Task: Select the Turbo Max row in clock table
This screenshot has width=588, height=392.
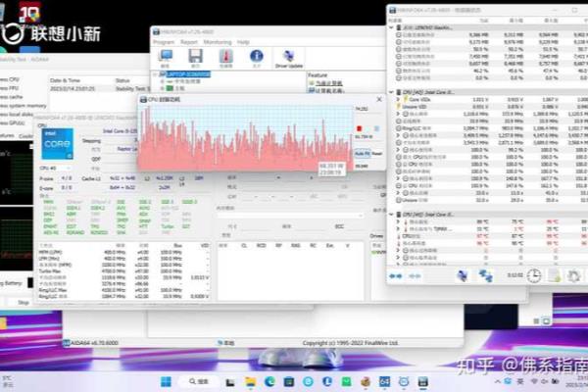Action: (x=123, y=270)
